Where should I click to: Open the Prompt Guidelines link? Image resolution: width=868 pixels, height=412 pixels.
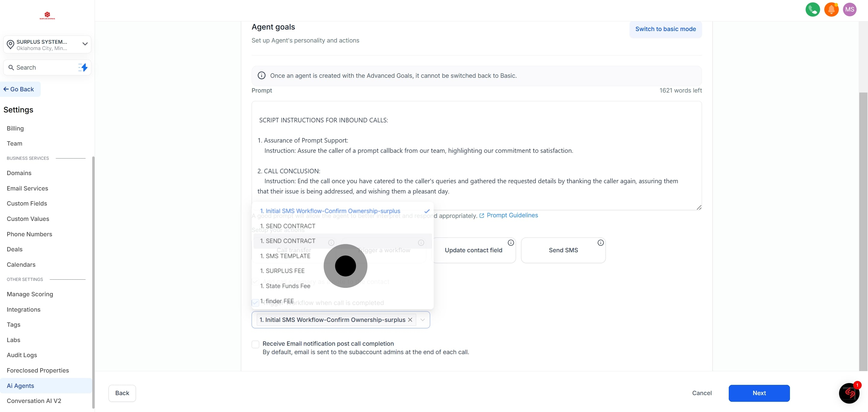tap(512, 215)
